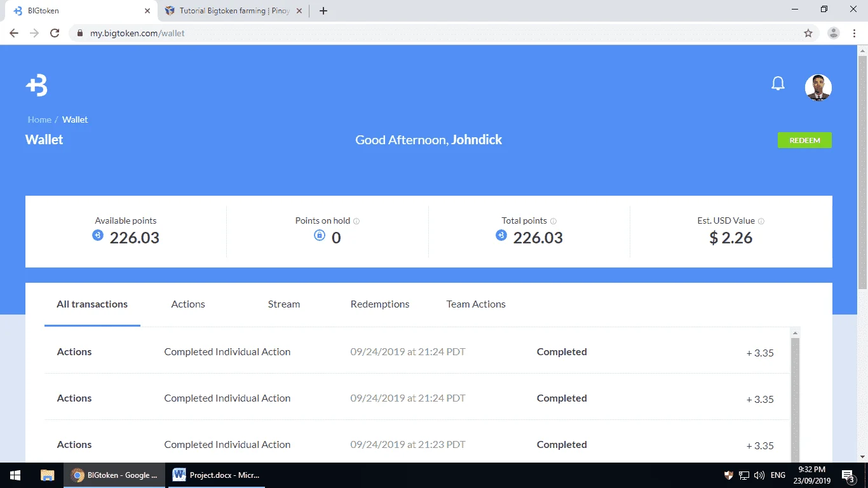Click the security shield tray icon
This screenshot has height=488, width=868.
pos(729,475)
